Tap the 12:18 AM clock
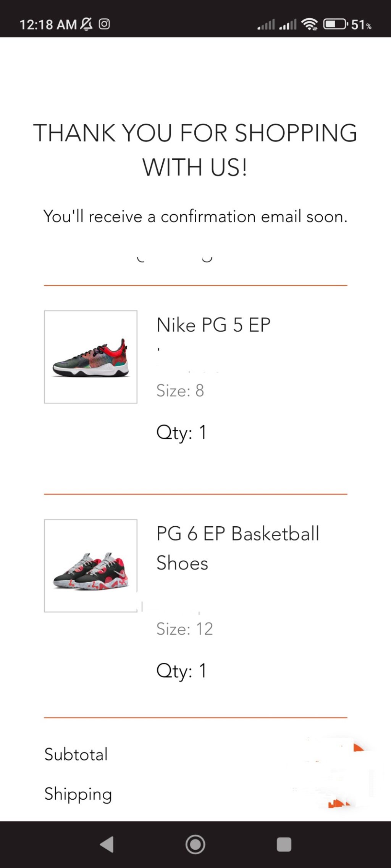This screenshot has width=391, height=868. click(x=48, y=24)
